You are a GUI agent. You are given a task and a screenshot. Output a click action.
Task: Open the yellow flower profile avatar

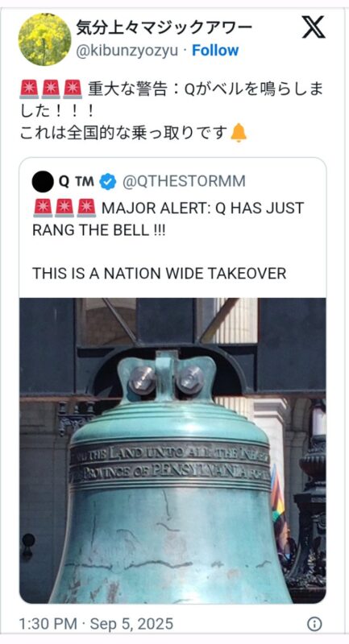pos(45,39)
